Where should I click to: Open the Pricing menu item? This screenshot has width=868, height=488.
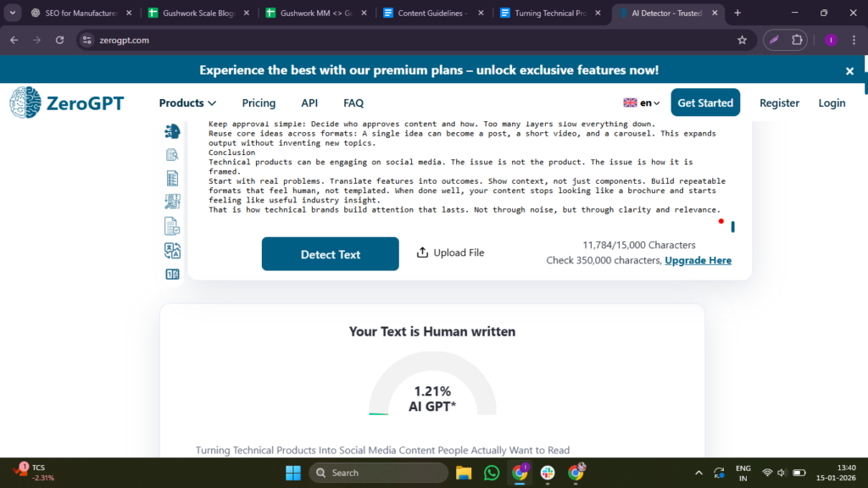pyautogui.click(x=259, y=103)
